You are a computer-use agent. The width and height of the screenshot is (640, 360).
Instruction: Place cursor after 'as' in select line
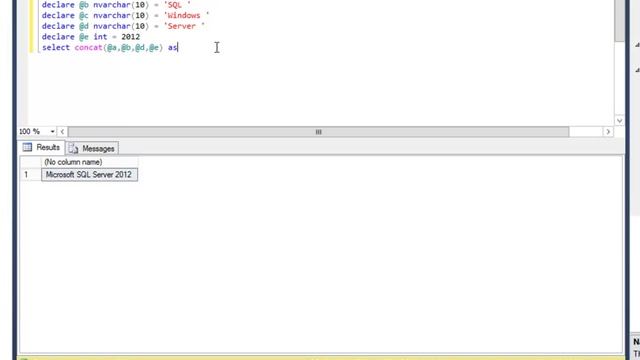[x=178, y=47]
